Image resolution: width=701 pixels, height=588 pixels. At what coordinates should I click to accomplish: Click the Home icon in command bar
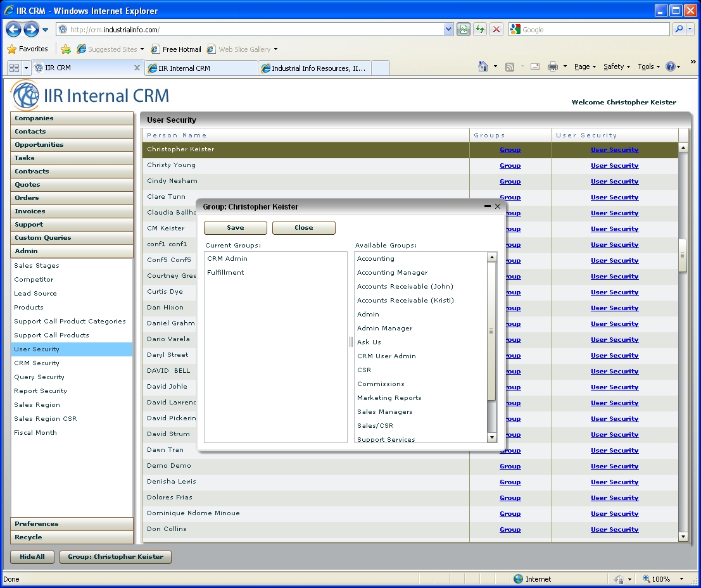[x=483, y=66]
